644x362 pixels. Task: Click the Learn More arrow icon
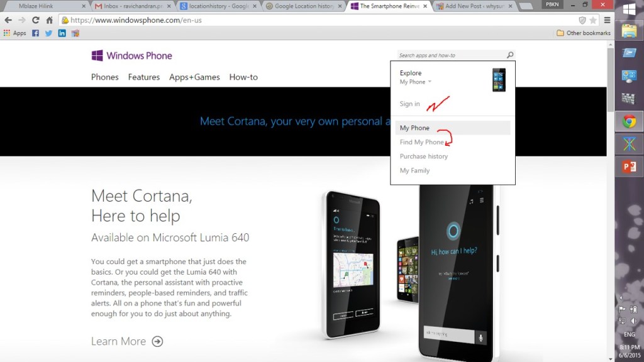[x=157, y=341]
